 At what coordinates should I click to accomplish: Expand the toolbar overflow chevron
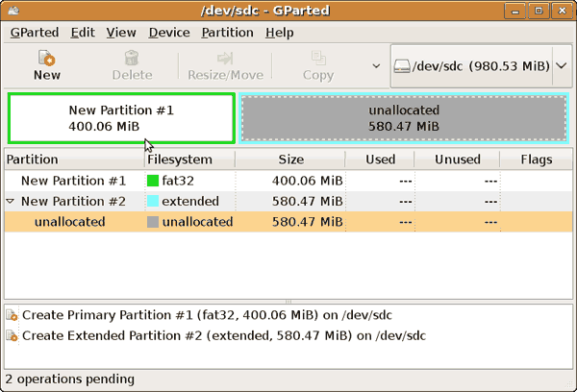376,66
